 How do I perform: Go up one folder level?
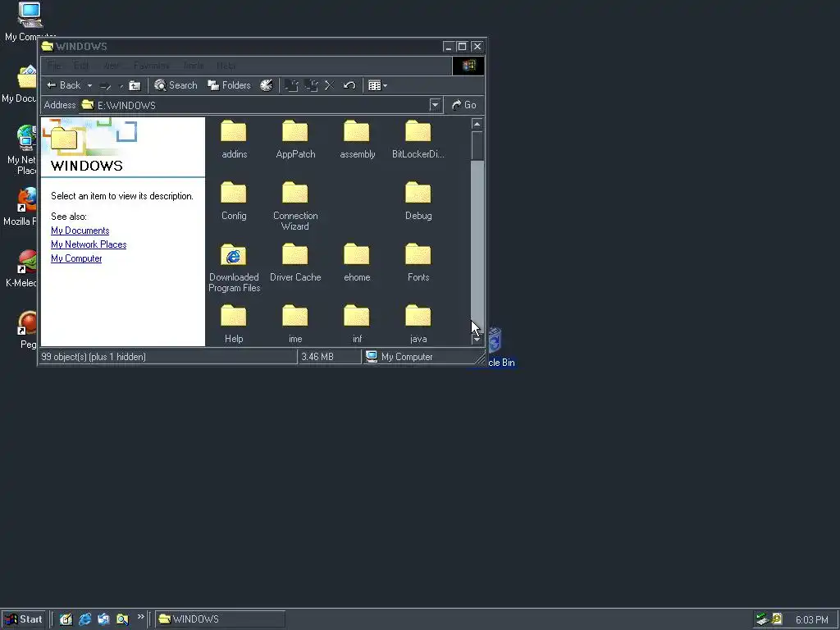tap(135, 85)
